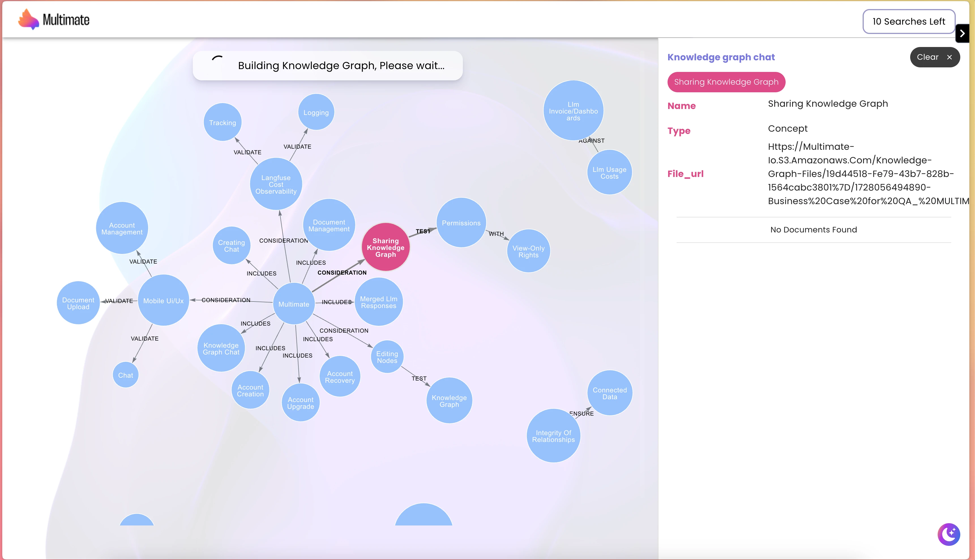The width and height of the screenshot is (975, 560).
Task: Select the Editing Nodes node
Action: [387, 357]
